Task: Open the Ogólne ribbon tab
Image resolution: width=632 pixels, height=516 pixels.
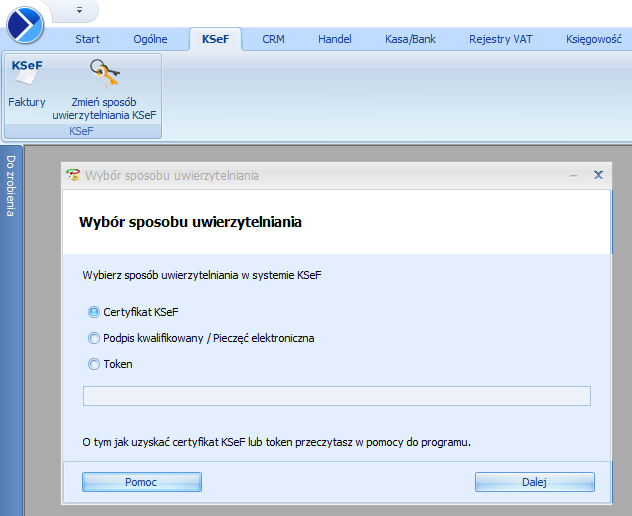Action: click(x=150, y=39)
